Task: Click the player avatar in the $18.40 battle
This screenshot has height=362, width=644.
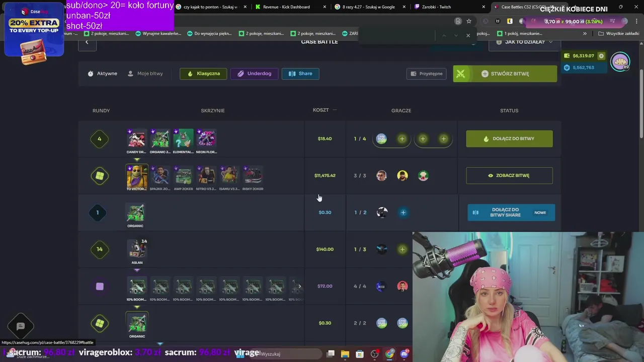Action: click(381, 139)
